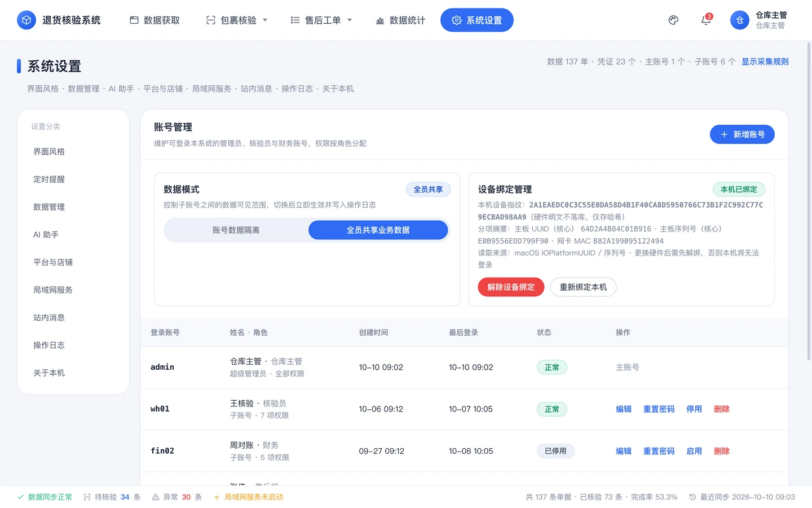Click the clock icon beside 最近同步

(692, 497)
